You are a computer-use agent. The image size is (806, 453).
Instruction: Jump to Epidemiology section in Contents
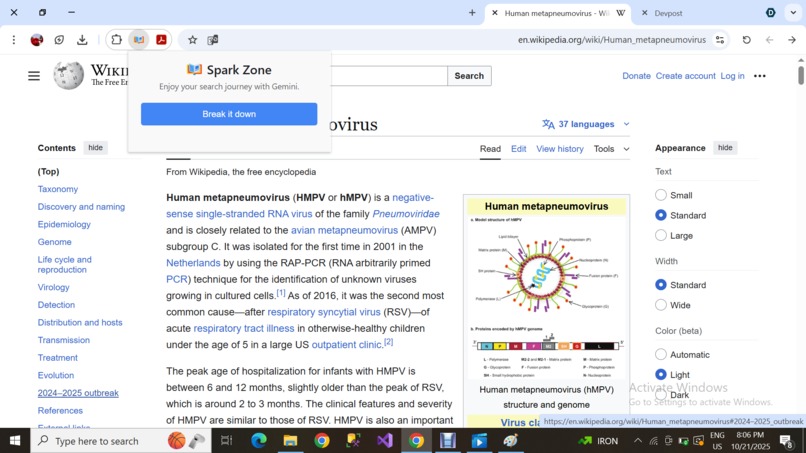tap(64, 224)
